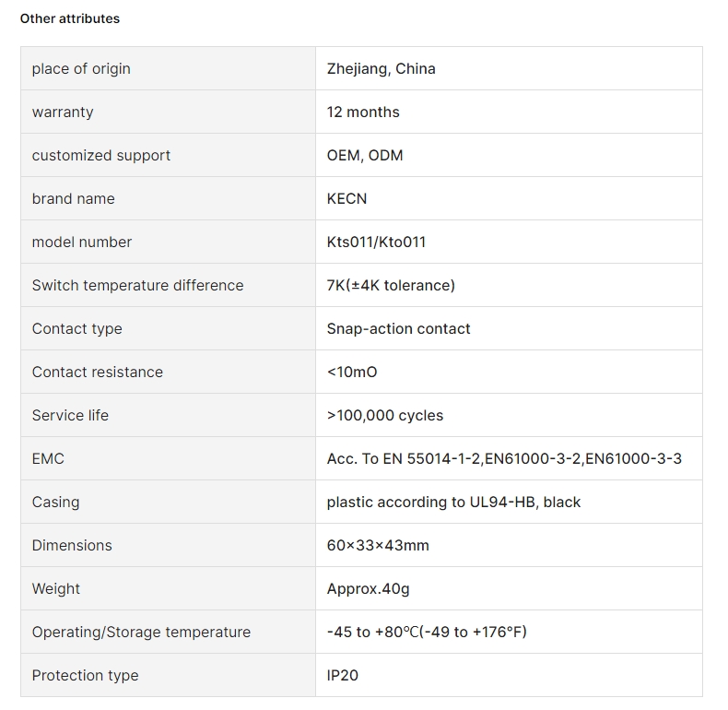
Task: Click the 'plastic according to UL94-HB, black' value
Action: click(453, 503)
